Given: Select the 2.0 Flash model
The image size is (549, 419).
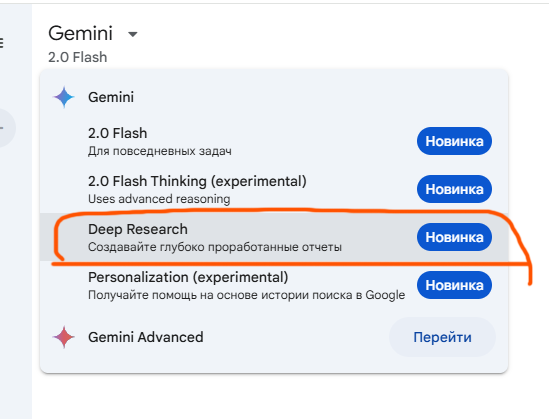Looking at the screenshot, I should (274, 141).
